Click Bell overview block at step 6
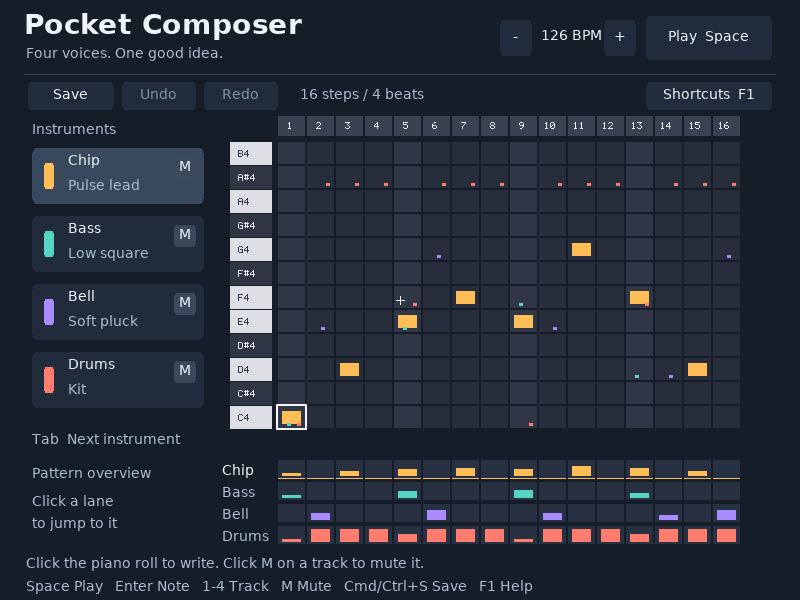800x600 pixels. point(436,515)
